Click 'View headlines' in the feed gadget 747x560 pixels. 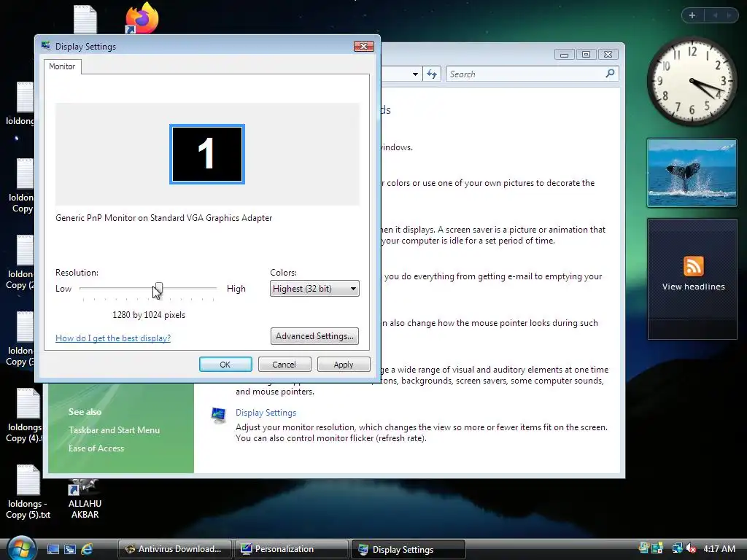click(693, 287)
